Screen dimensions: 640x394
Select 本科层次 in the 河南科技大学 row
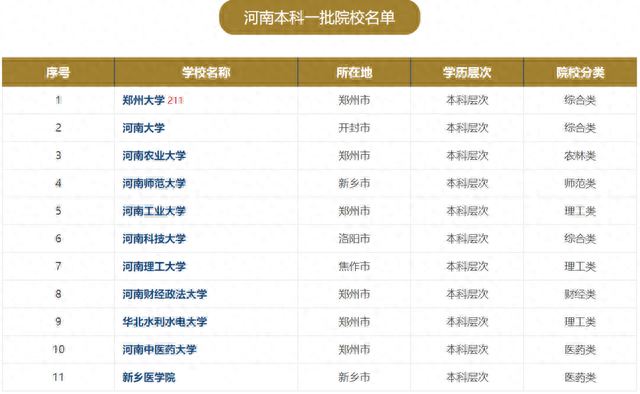[467, 238]
